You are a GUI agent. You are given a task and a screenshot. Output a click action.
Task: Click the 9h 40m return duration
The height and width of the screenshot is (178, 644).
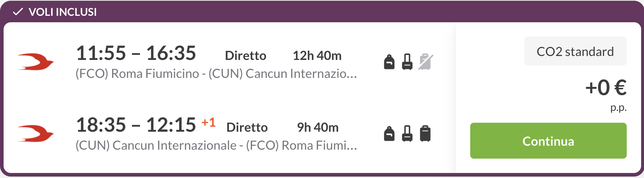(318, 127)
